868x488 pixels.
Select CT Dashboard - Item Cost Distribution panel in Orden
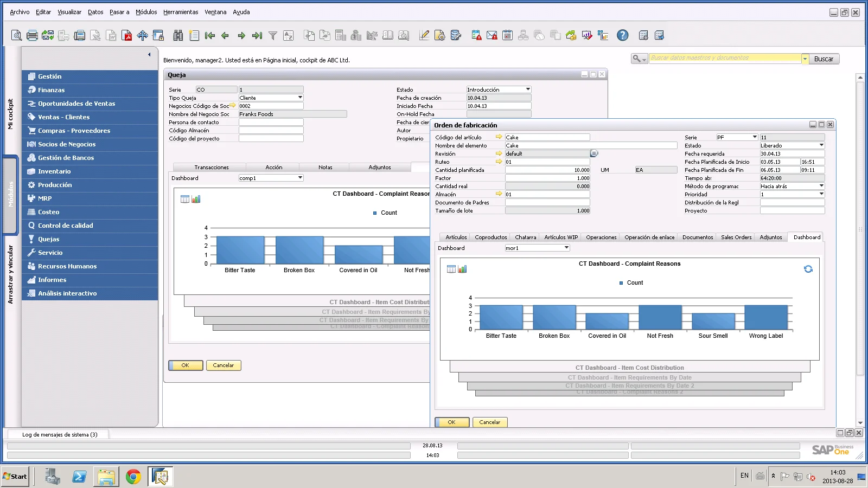tap(630, 368)
